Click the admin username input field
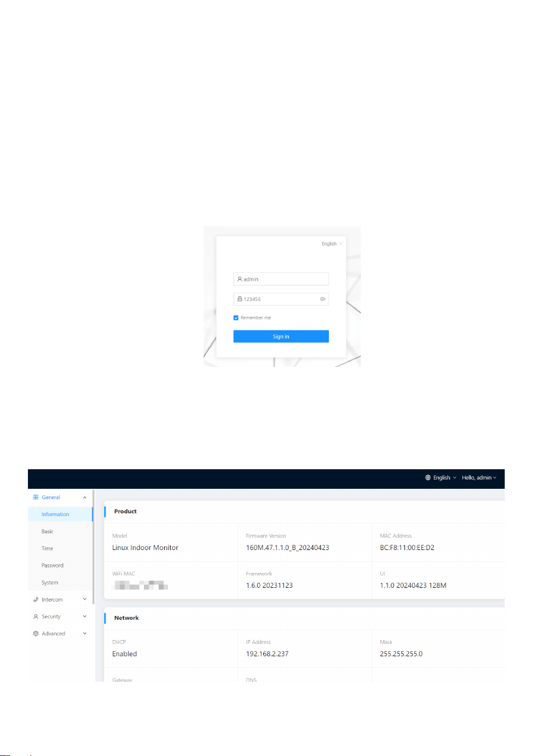Image resolution: width=534 pixels, height=756 pixels. coord(281,279)
